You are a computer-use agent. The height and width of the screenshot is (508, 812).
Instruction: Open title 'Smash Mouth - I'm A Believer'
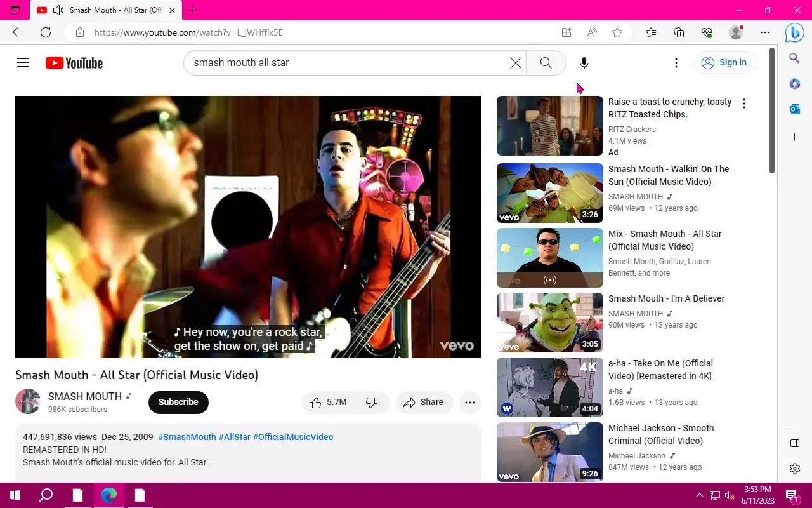pyautogui.click(x=666, y=298)
